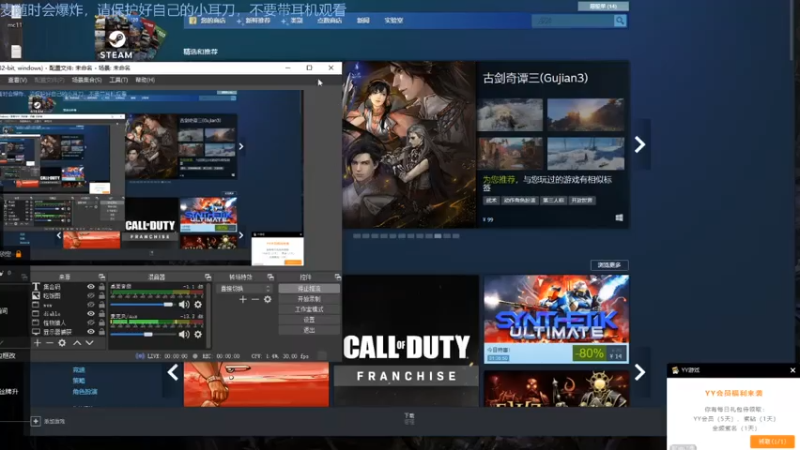800x450 pixels.
Task: Click the 添加游戏 plus icon in Steam
Action: 35,421
